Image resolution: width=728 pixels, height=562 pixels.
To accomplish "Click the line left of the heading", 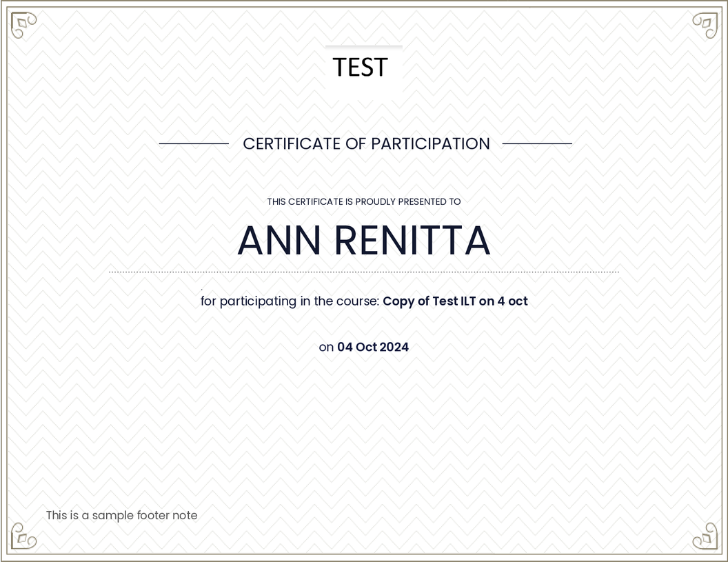I will pyautogui.click(x=194, y=143).
